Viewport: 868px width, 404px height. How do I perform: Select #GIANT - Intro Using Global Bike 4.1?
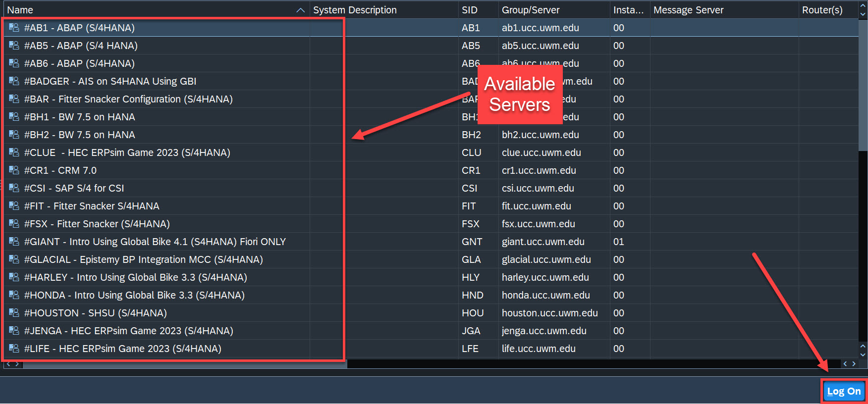point(155,242)
